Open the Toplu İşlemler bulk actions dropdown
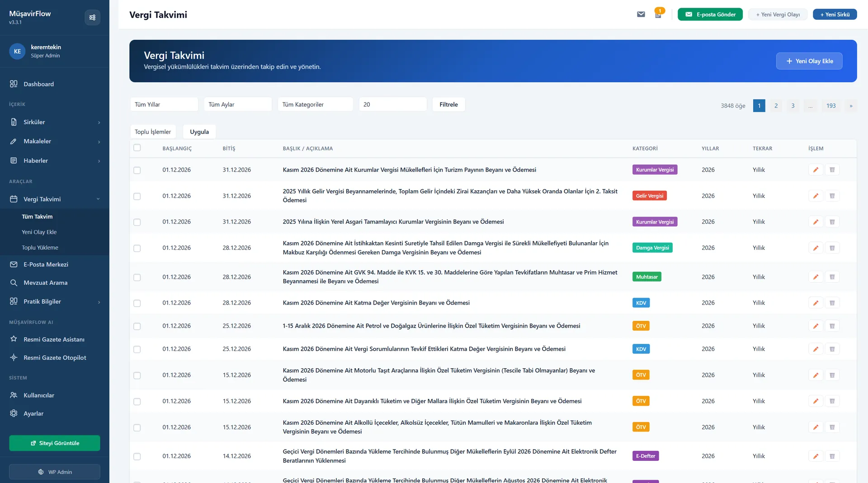868x483 pixels. point(153,132)
